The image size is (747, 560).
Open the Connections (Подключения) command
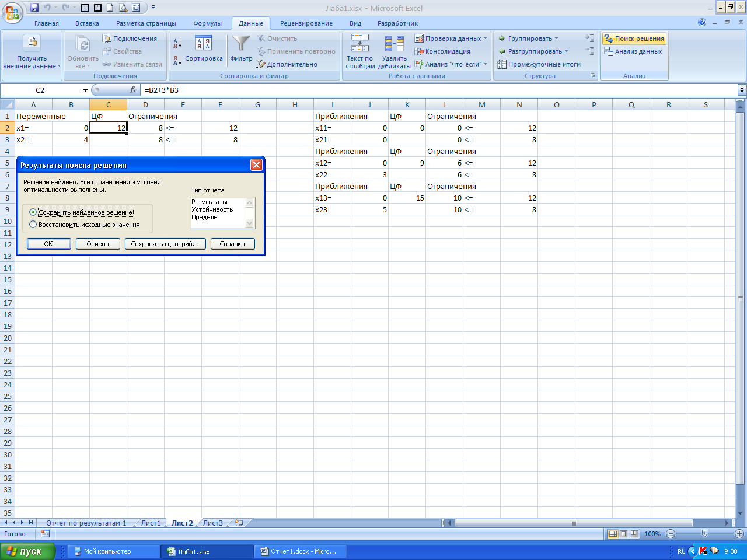coord(130,38)
